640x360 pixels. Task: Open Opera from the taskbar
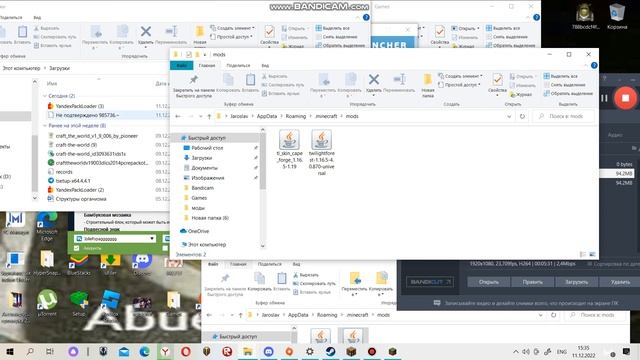click(186, 351)
